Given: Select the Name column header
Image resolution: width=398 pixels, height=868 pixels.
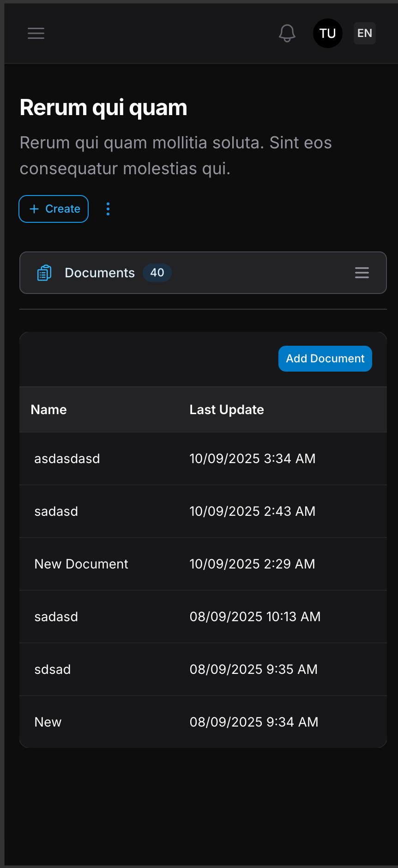Looking at the screenshot, I should [48, 410].
